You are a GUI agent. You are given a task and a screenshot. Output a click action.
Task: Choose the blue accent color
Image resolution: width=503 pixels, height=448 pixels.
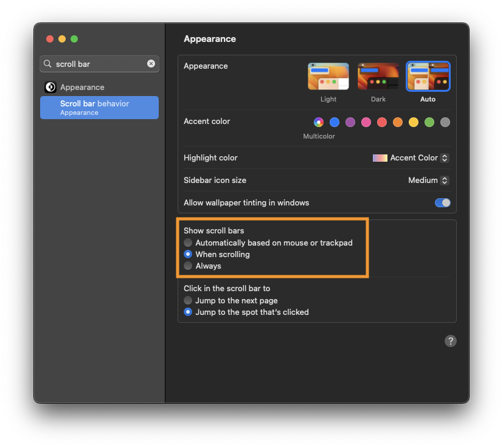click(x=335, y=122)
